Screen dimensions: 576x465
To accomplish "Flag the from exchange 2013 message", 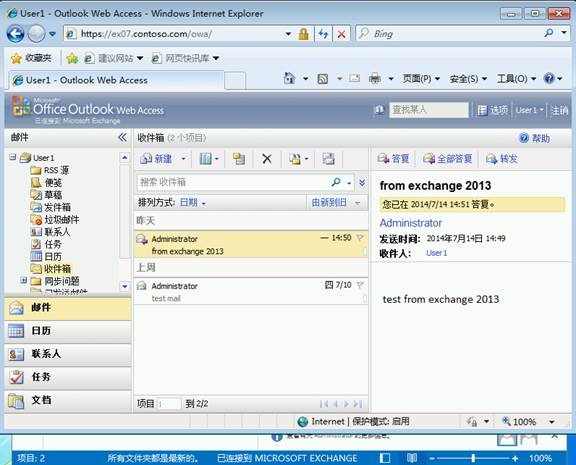I will click(x=360, y=238).
